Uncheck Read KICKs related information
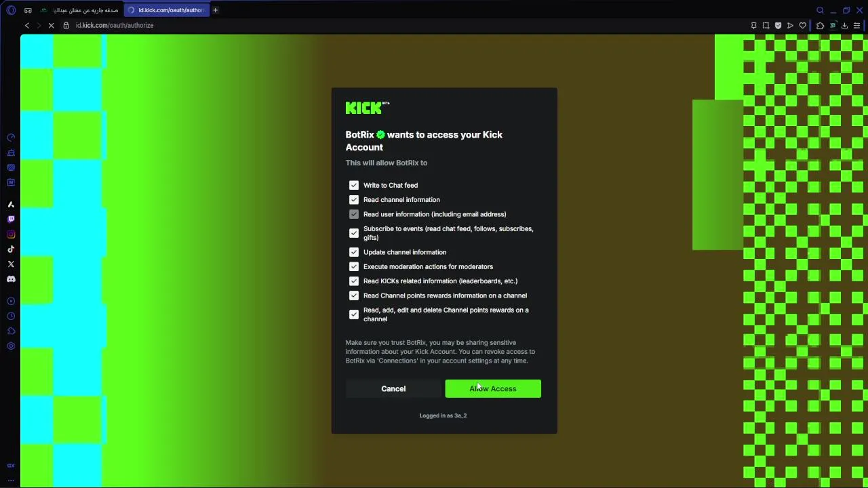 tap(354, 281)
